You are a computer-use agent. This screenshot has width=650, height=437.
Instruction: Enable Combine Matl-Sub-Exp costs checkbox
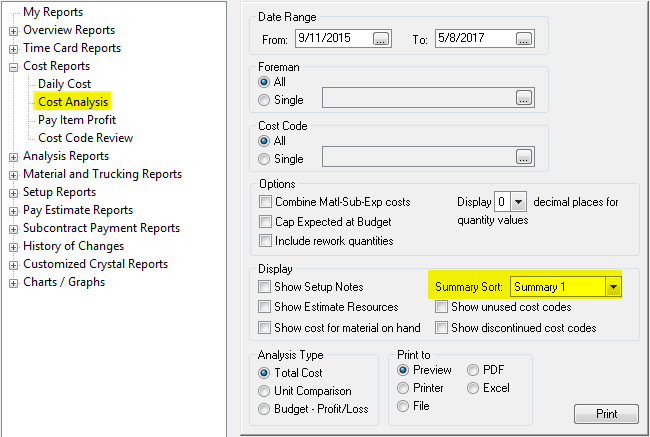pos(266,202)
